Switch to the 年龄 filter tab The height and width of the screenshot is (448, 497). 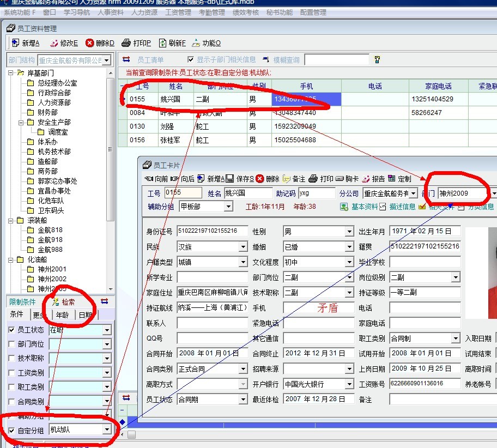click(x=62, y=315)
